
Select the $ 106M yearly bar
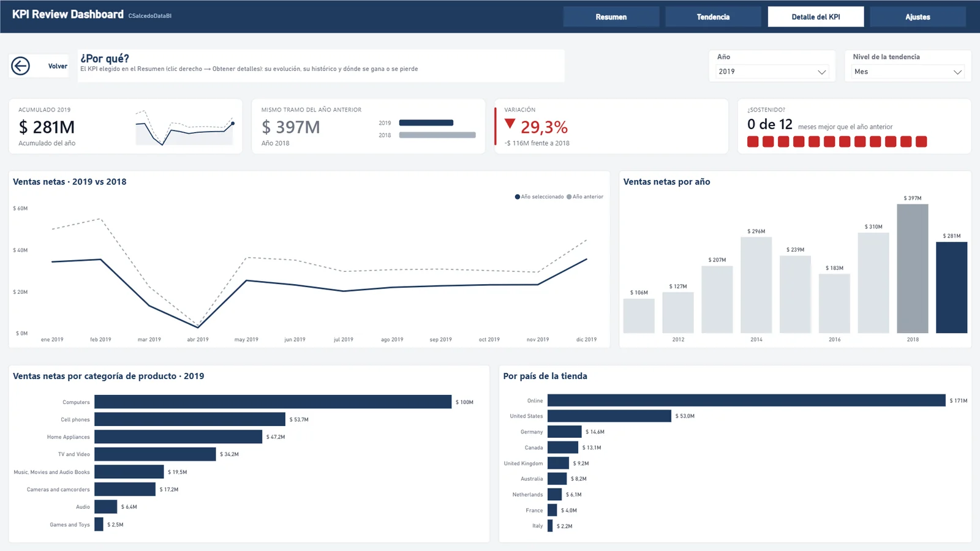click(x=639, y=316)
